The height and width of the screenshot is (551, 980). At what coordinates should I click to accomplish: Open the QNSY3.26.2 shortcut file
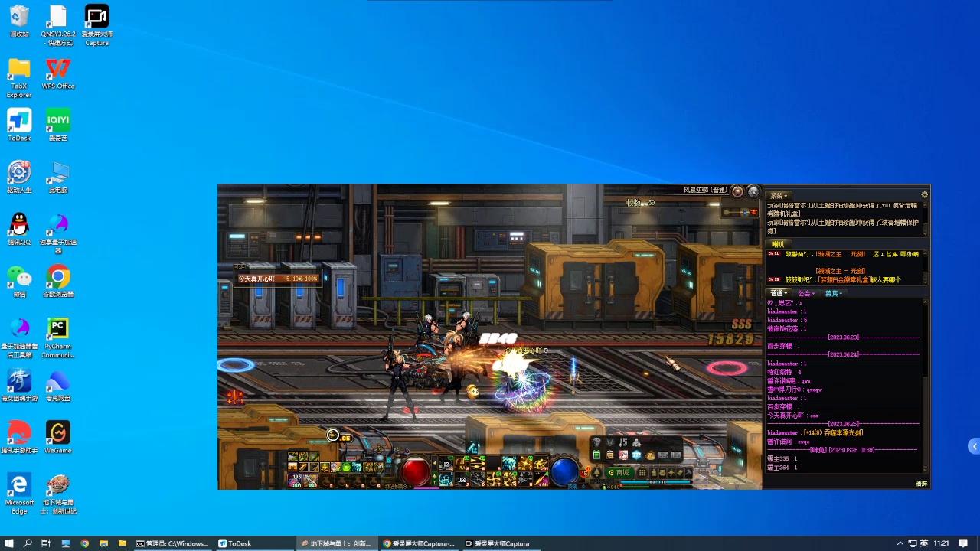tap(58, 25)
